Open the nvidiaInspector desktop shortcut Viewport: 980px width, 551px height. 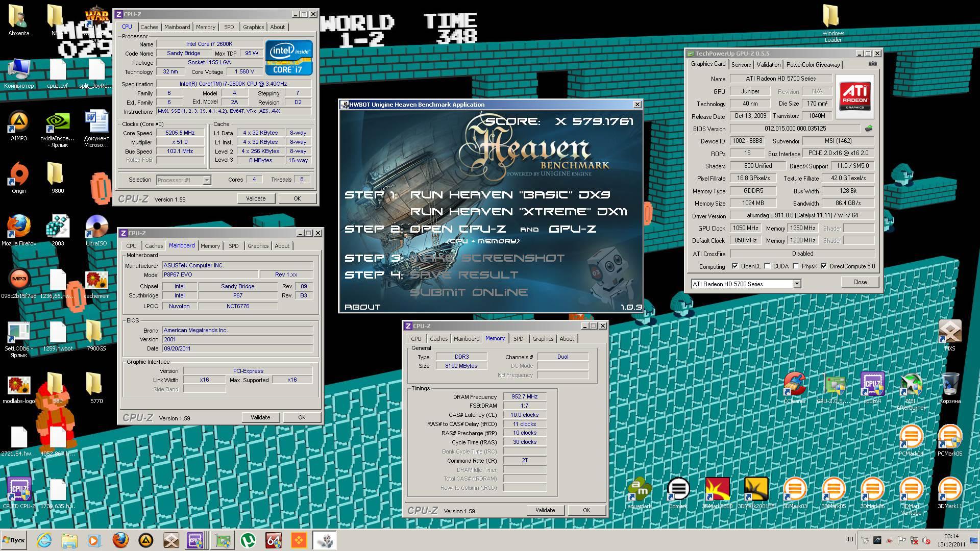click(58, 130)
